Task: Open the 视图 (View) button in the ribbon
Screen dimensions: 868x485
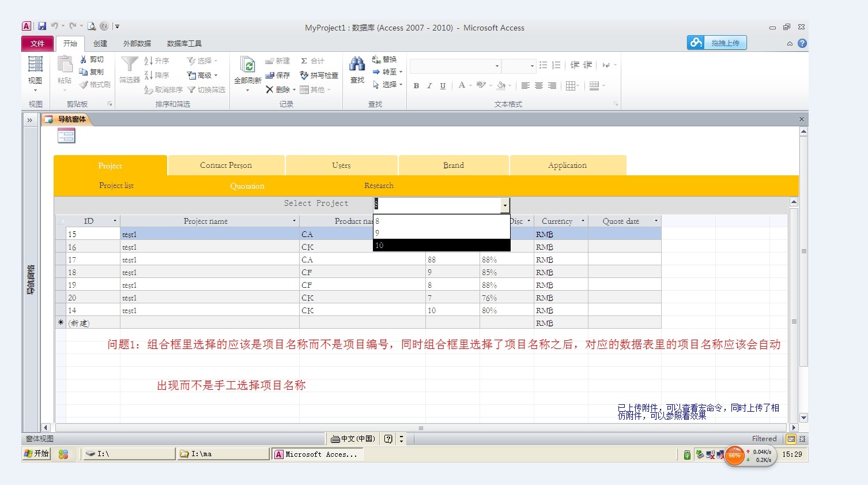Action: [35, 74]
